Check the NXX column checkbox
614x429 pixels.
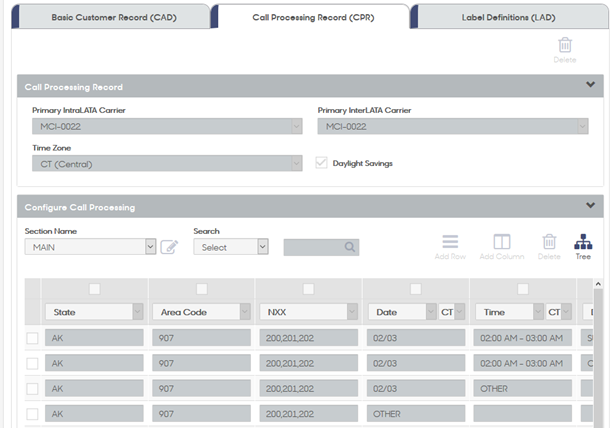tap(309, 289)
